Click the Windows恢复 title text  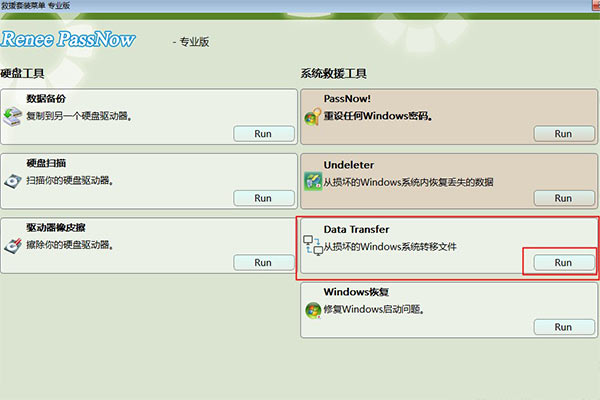click(x=356, y=292)
